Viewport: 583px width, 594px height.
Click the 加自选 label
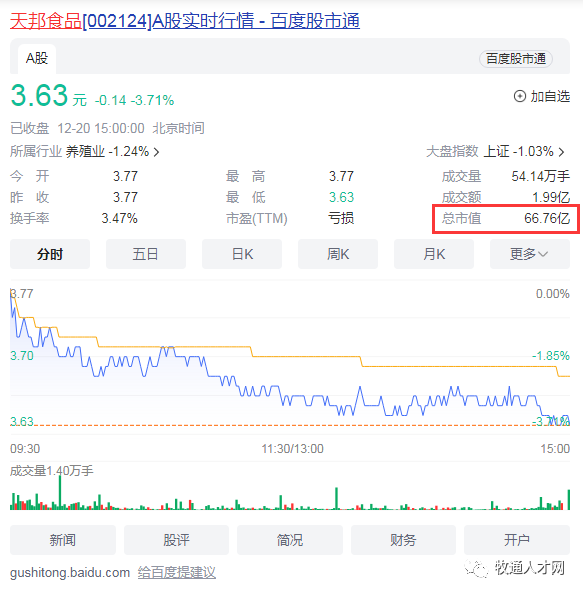[550, 96]
